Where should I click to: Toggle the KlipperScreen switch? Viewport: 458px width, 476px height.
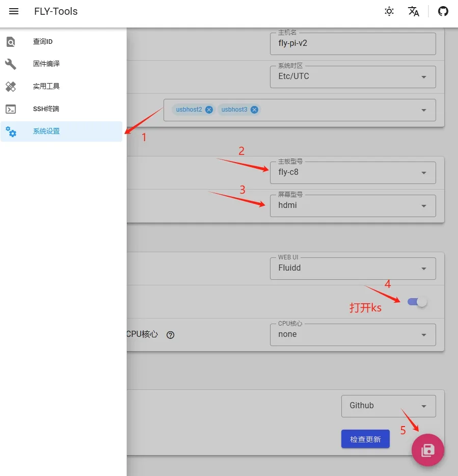[417, 302]
